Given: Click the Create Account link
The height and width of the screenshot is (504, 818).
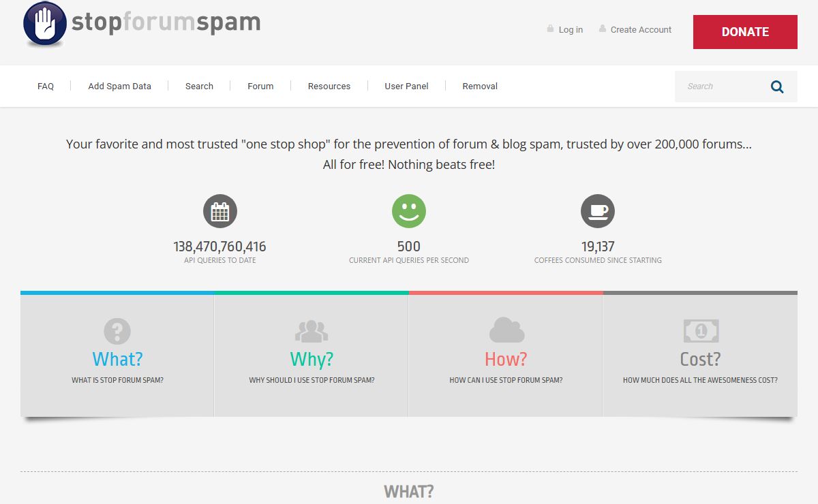Looking at the screenshot, I should [641, 30].
